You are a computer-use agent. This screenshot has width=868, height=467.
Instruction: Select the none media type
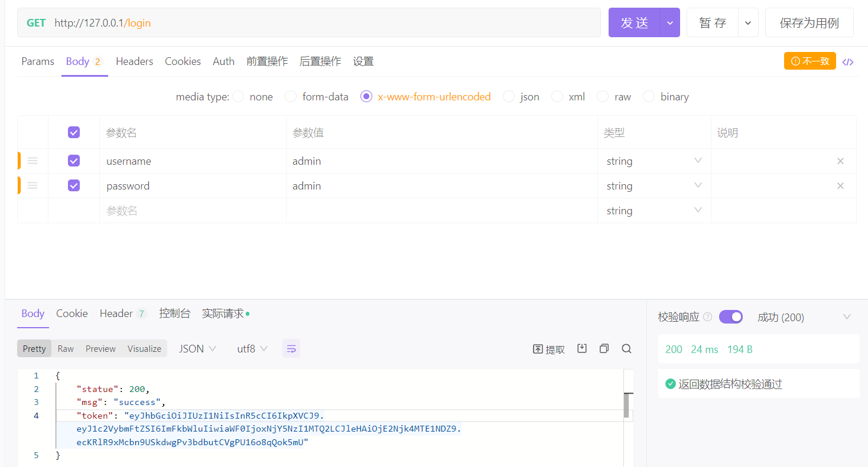(x=238, y=96)
